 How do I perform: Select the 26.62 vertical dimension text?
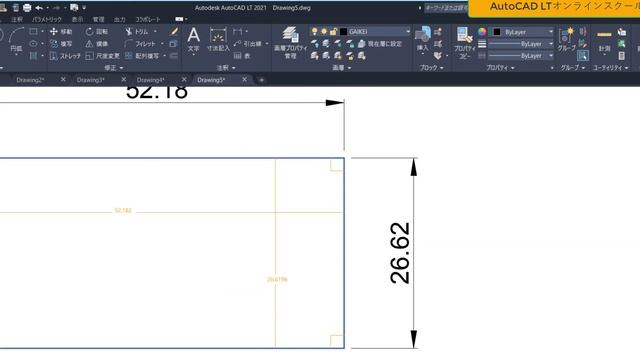click(400, 253)
